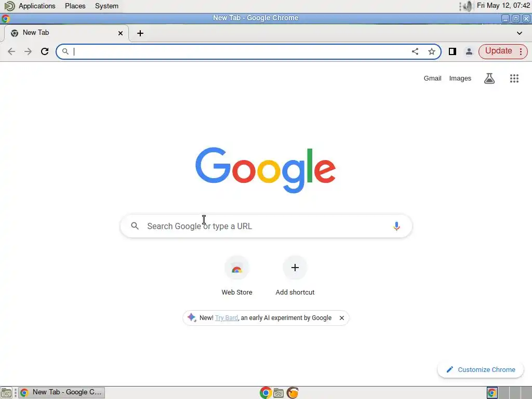Go back using the back arrow
Image resolution: width=532 pixels, height=399 pixels.
pos(11,51)
